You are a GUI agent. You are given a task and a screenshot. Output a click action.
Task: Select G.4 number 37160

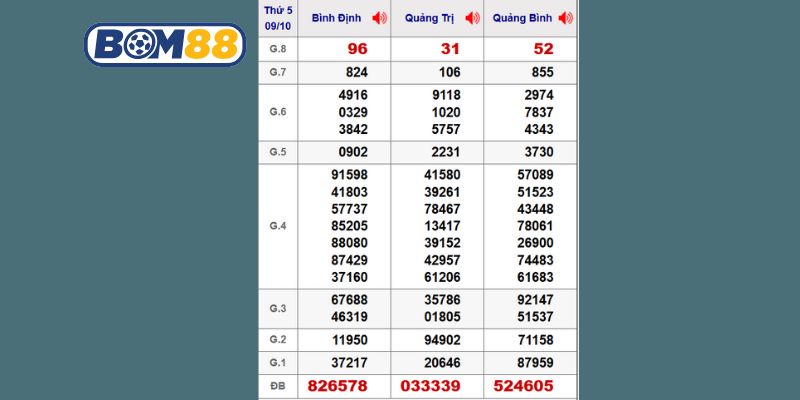pyautogui.click(x=349, y=277)
